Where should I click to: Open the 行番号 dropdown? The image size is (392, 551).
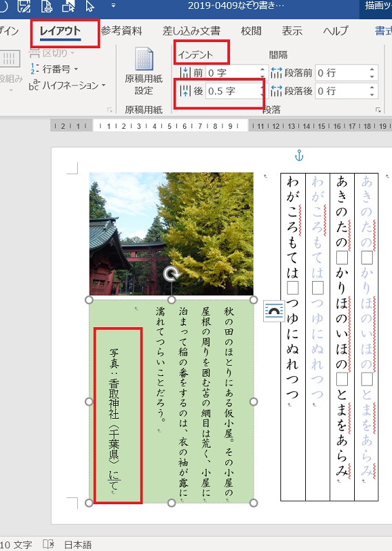(54, 70)
